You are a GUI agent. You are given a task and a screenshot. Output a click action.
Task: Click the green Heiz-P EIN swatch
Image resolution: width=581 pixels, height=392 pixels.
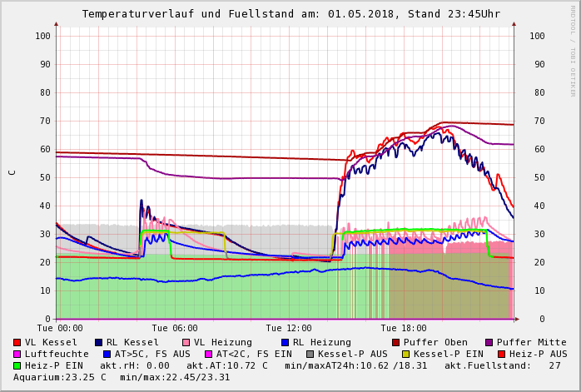click(17, 365)
